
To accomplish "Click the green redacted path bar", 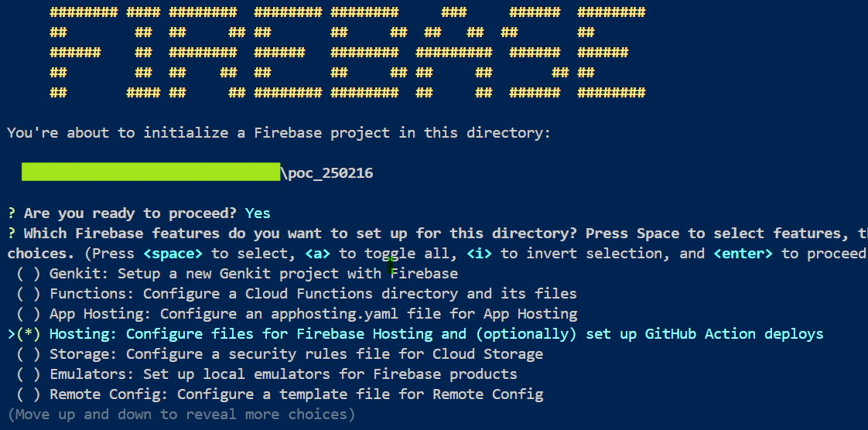I will point(151,172).
